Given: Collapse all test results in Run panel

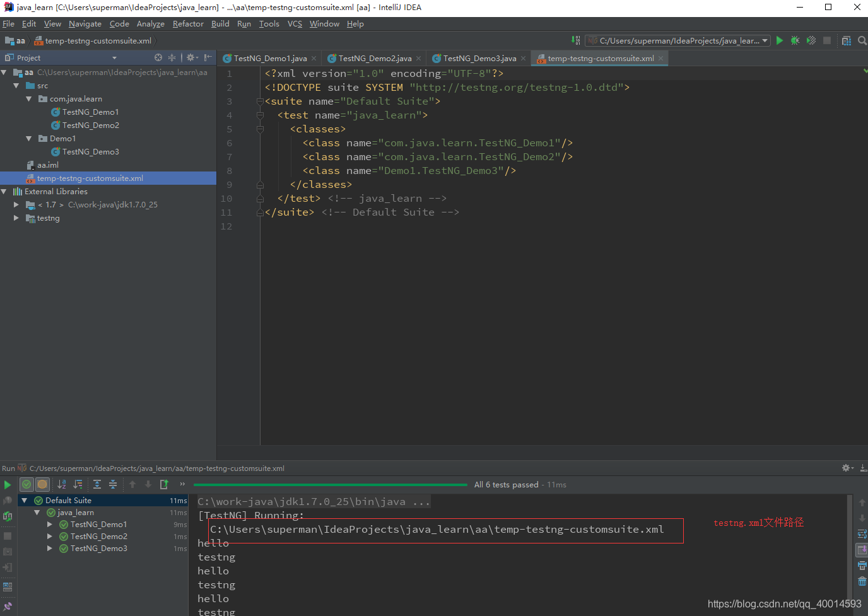Looking at the screenshot, I should 113,484.
